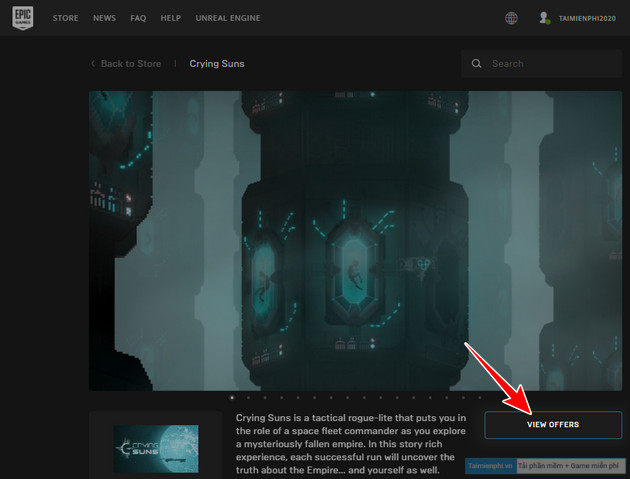This screenshot has width=630, height=479.
Task: Select the third carousel dot
Action: pyautogui.click(x=265, y=398)
